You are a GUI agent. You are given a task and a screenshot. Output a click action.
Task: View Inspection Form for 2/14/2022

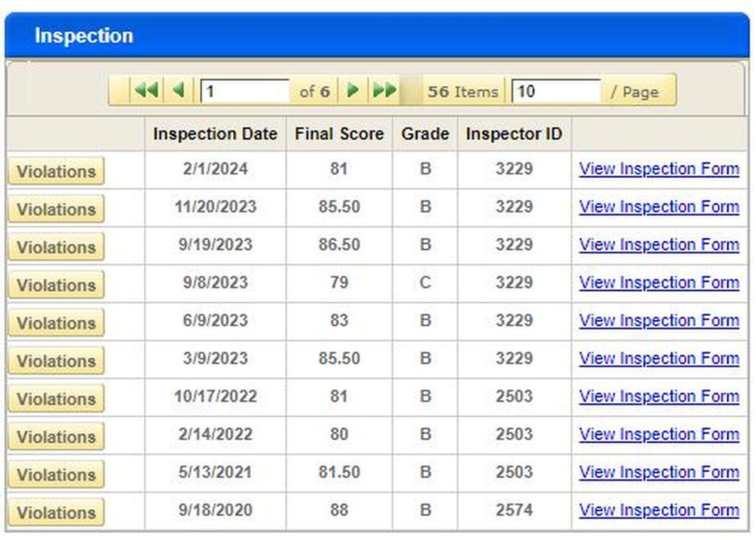pos(659,435)
